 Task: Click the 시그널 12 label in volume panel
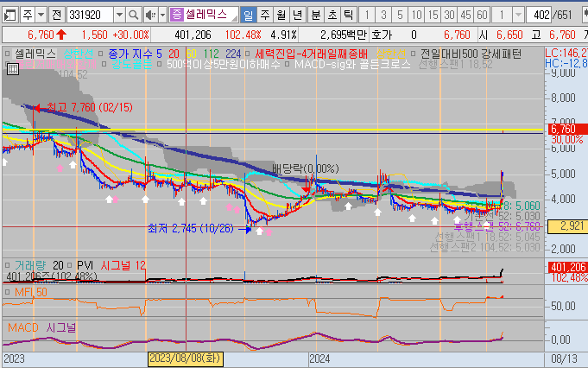click(x=123, y=265)
